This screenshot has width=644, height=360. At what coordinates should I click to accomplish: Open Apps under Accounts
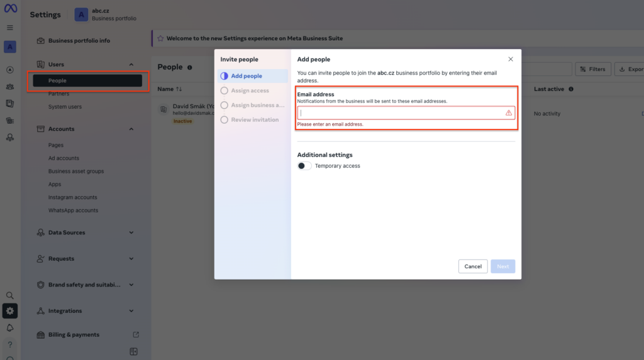[x=55, y=184]
